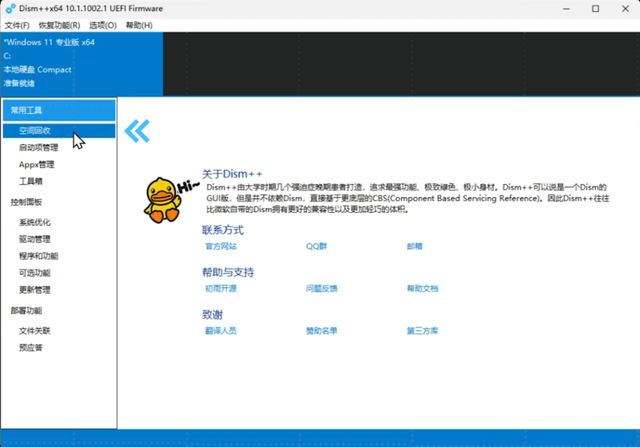Open the 选项(O) menu

[103, 25]
